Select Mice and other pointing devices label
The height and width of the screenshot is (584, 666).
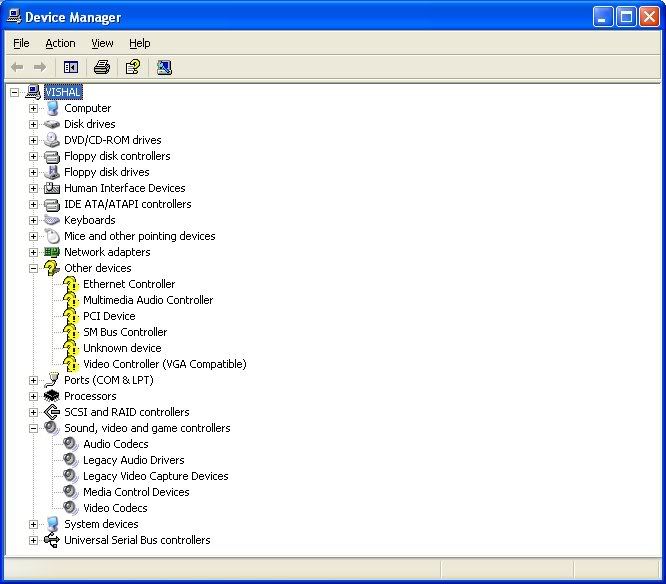tap(140, 236)
